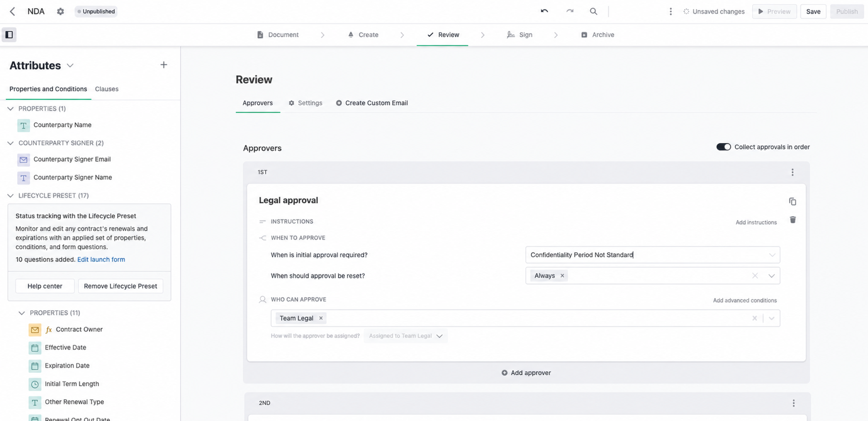Go to the Document workflow step
This screenshot has height=421, width=868.
point(278,35)
